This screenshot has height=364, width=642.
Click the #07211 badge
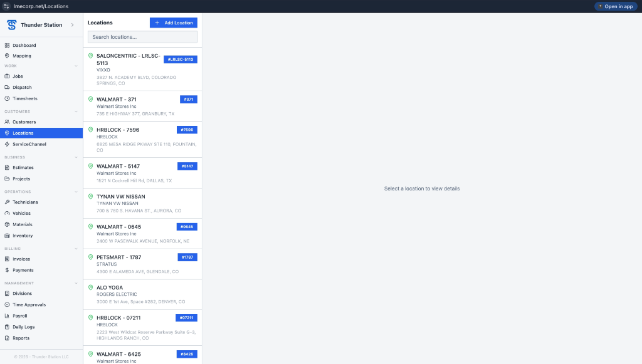(187, 318)
